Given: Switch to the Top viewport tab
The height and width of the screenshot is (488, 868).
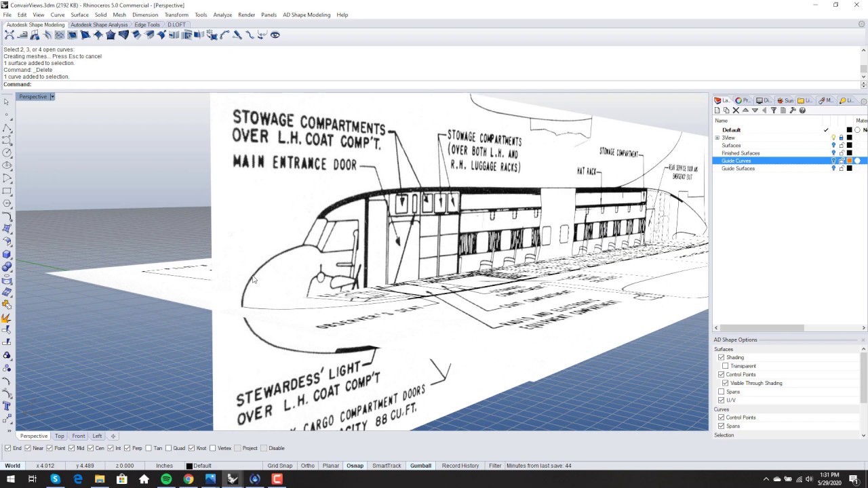Looking at the screenshot, I should click(x=60, y=436).
